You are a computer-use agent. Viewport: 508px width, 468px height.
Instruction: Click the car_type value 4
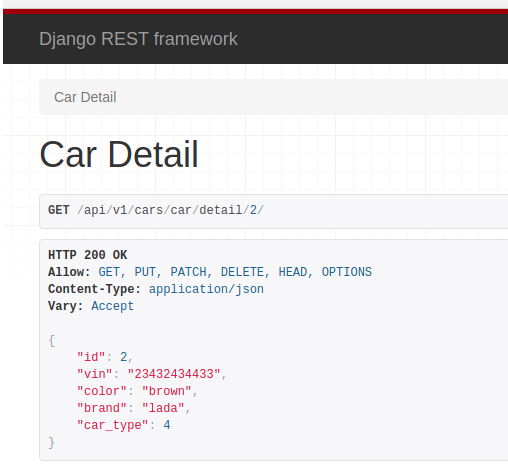[x=167, y=425]
